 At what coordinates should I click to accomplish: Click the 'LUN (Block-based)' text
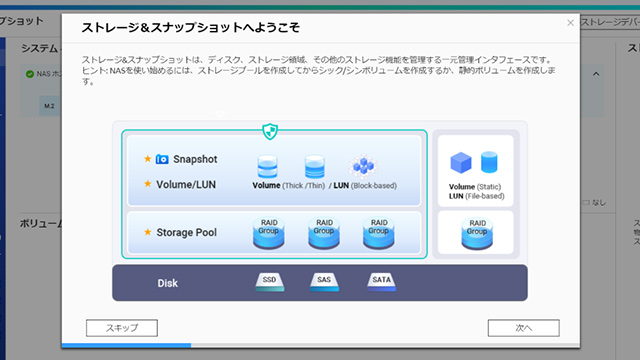[x=365, y=185]
